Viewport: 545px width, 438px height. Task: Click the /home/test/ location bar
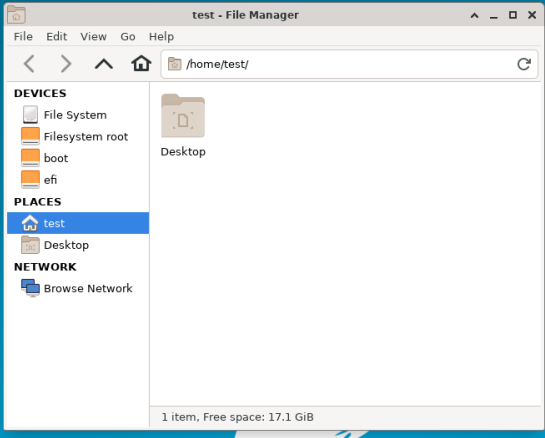point(349,64)
